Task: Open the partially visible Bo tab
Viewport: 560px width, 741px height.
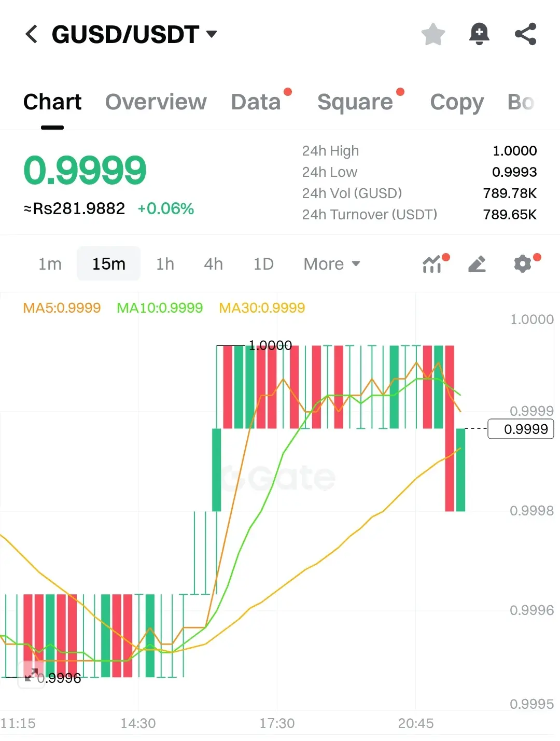Action: (x=521, y=102)
